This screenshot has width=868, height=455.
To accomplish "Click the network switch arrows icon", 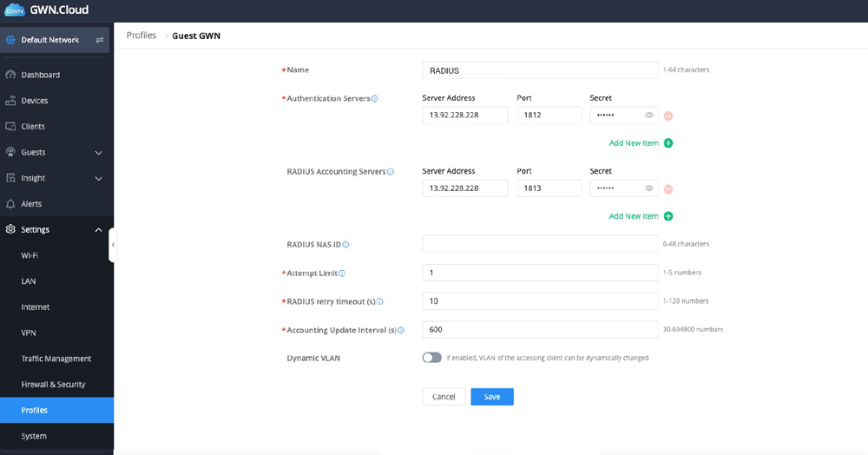I will point(99,40).
